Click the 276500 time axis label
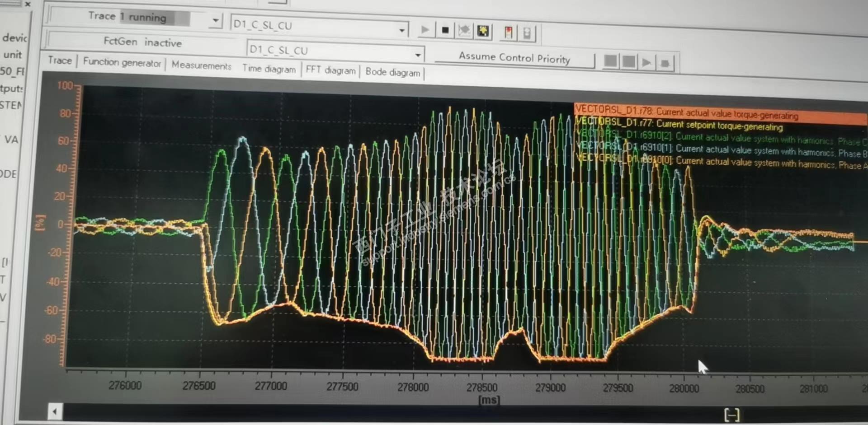 coord(199,386)
